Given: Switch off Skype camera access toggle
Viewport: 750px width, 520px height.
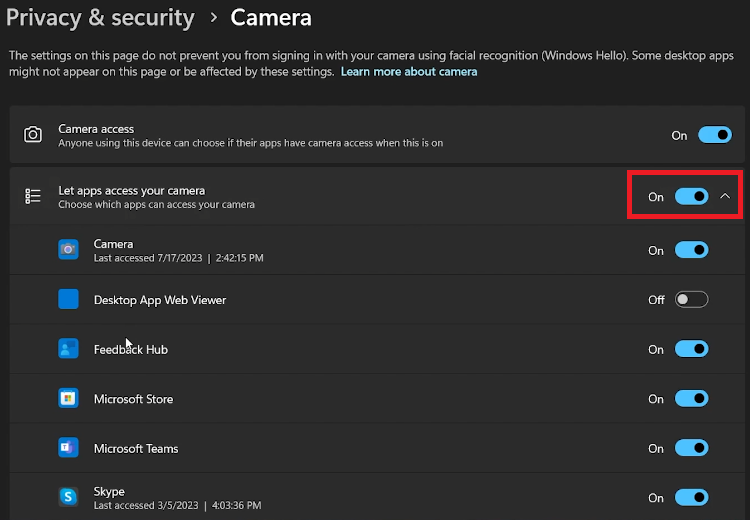Looking at the screenshot, I should point(692,497).
